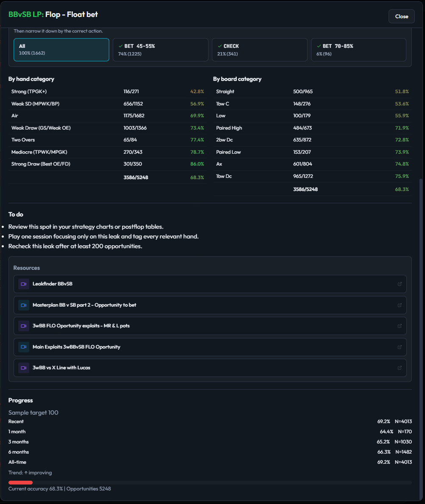This screenshot has height=504, width=425.
Task: Click the accuracy progress bar
Action: pos(210,482)
